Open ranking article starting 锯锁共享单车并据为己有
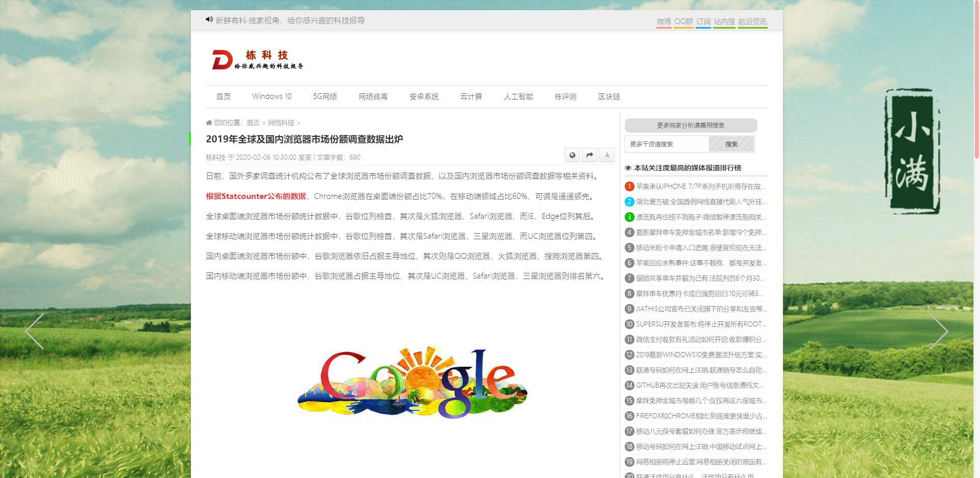Image resolution: width=980 pixels, height=478 pixels. [701, 279]
